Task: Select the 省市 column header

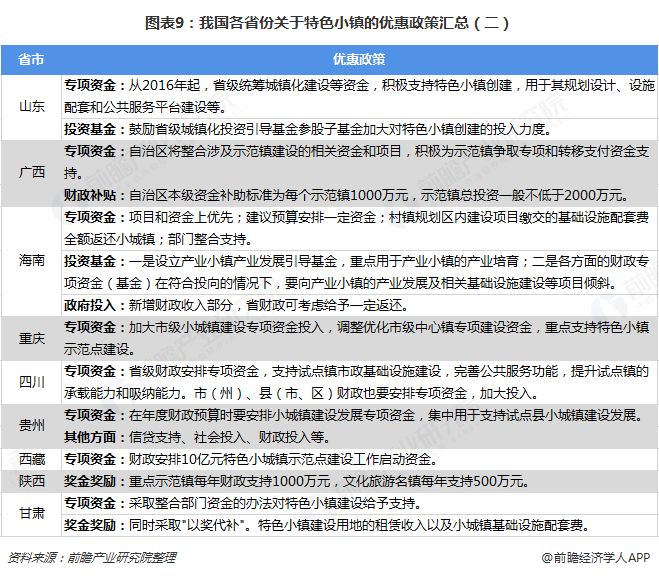Action: pos(31,60)
